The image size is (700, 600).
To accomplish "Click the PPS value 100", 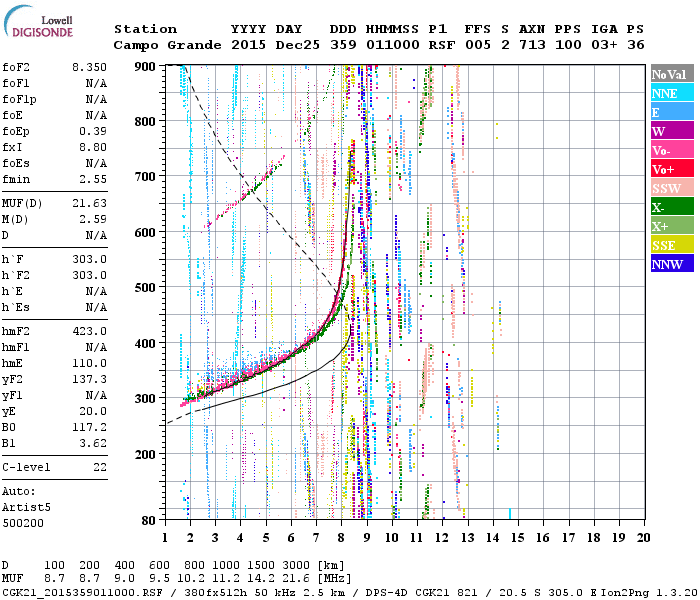I will (x=568, y=45).
